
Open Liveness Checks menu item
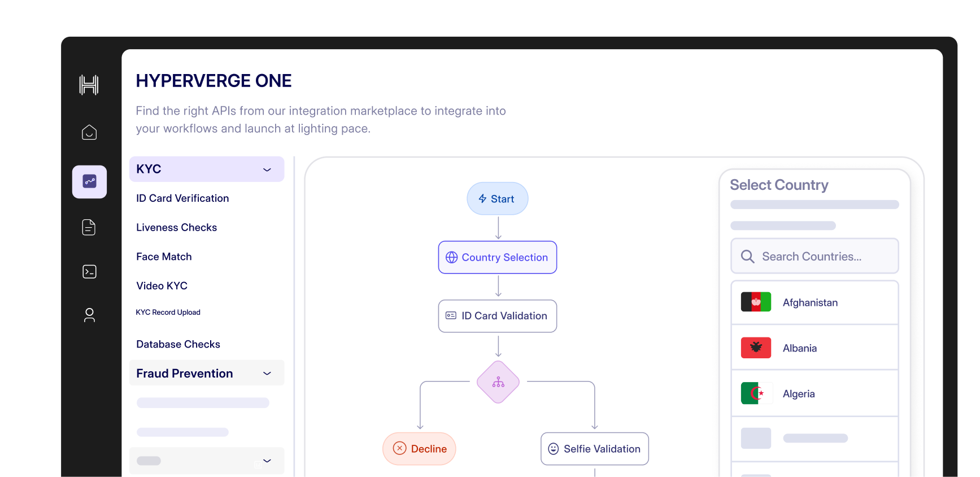pyautogui.click(x=176, y=227)
